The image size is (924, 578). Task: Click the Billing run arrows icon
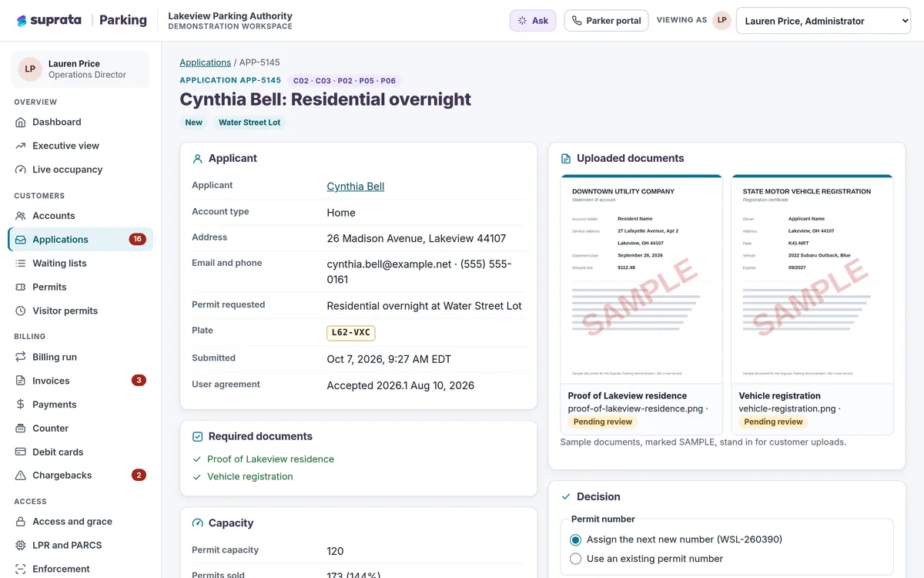21,358
